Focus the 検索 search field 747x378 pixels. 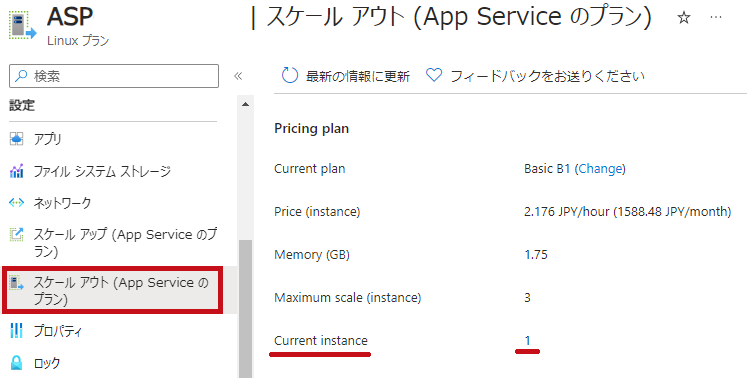114,76
